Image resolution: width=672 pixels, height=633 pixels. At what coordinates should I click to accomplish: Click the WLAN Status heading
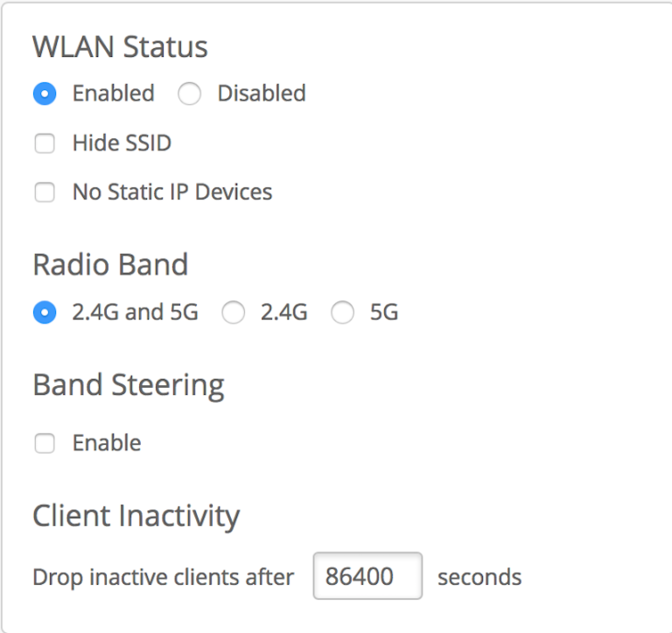click(120, 46)
